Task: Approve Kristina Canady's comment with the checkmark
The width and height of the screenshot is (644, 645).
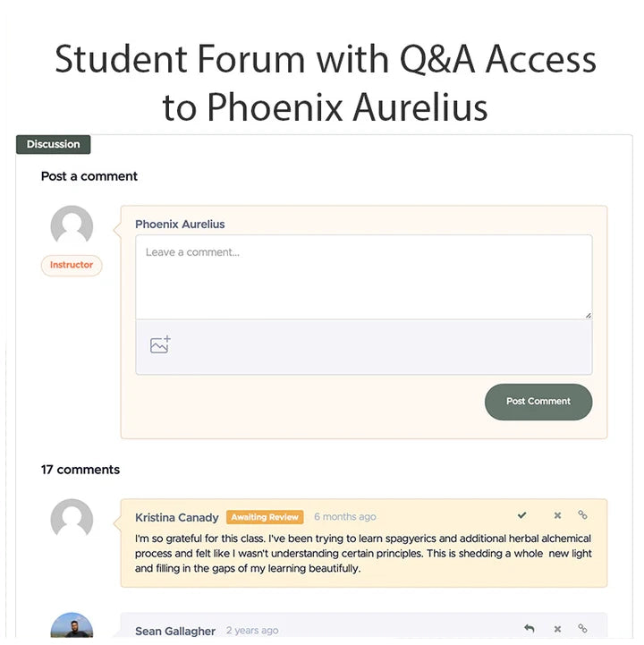Action: point(522,515)
